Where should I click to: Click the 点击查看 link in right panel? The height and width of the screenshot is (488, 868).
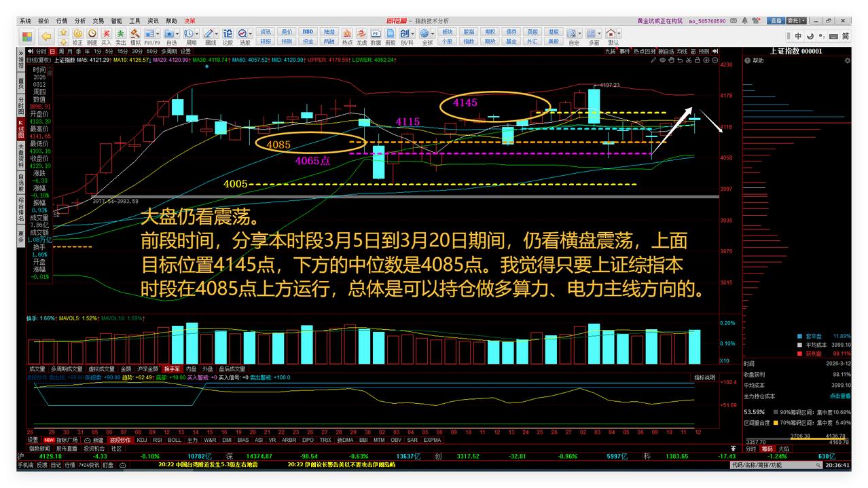(841, 396)
